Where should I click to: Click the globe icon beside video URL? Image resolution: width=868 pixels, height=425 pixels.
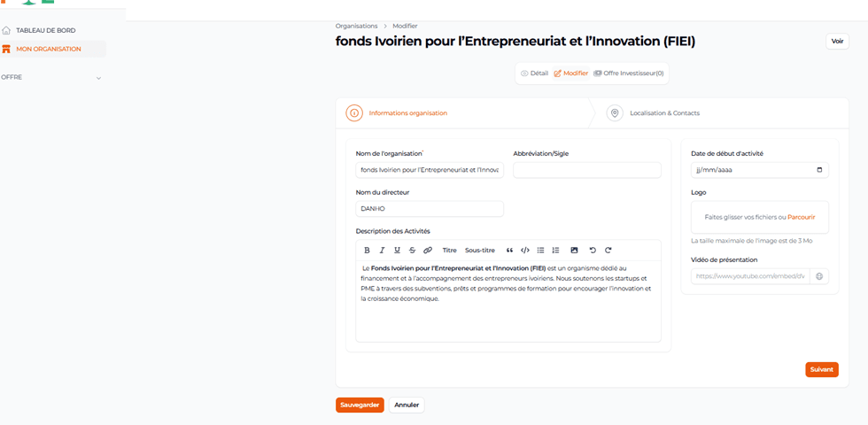coord(819,276)
